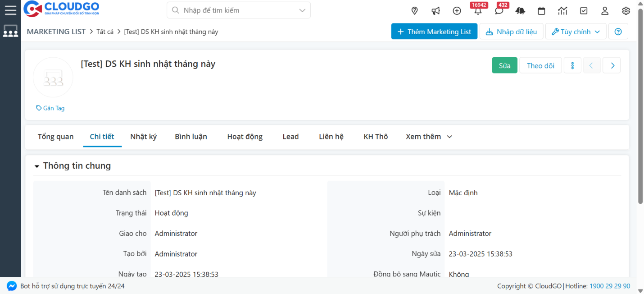
Task: Open the Nhật ký tab
Action: pos(143,137)
